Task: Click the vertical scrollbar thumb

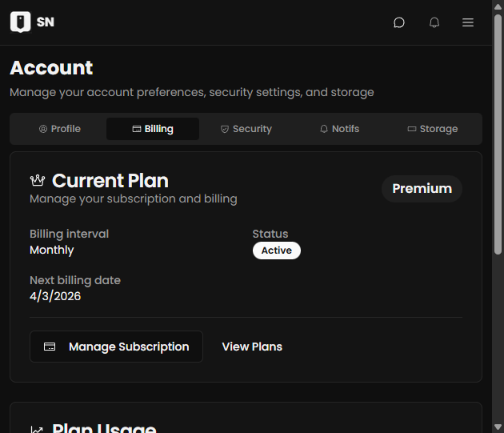Action: click(498, 134)
